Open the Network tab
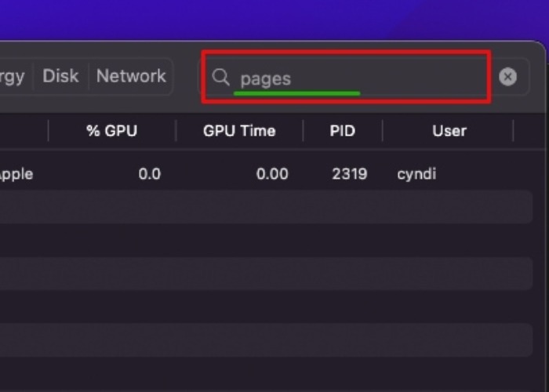 [131, 76]
